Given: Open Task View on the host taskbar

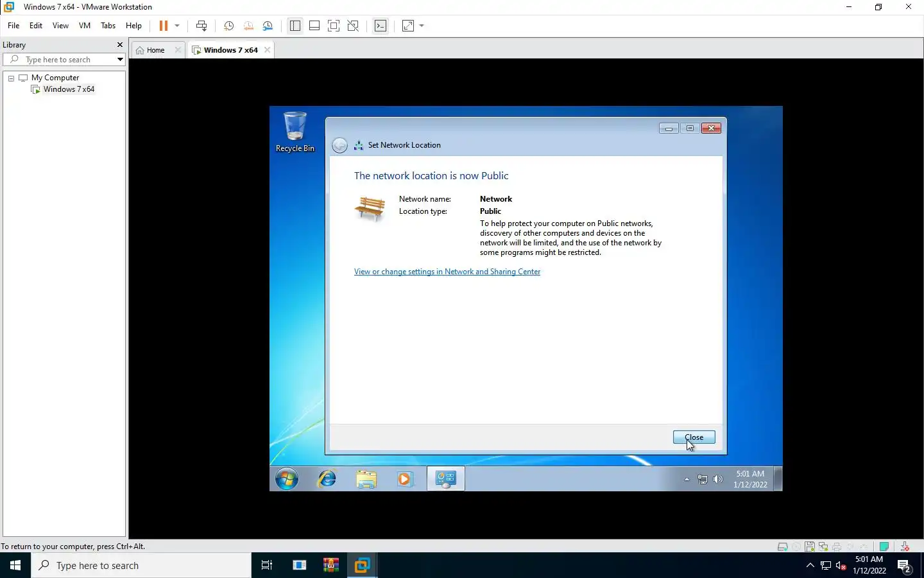Looking at the screenshot, I should coord(267,565).
